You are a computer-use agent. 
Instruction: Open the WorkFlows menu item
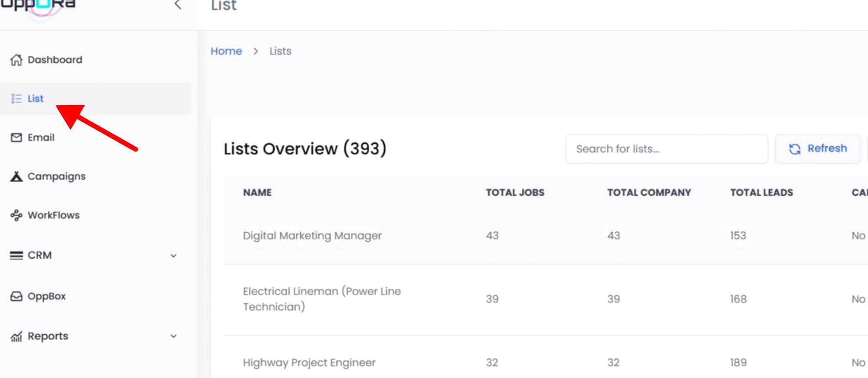coord(53,215)
